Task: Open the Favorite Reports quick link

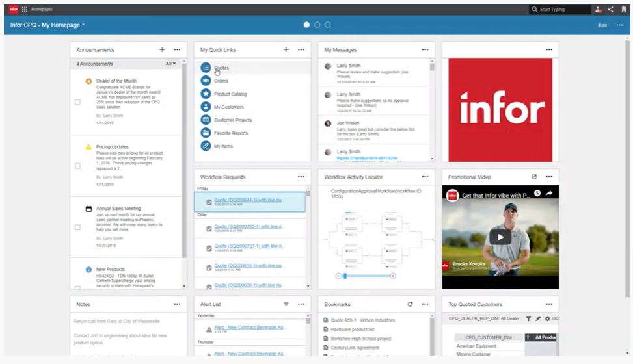Action: 231,133
